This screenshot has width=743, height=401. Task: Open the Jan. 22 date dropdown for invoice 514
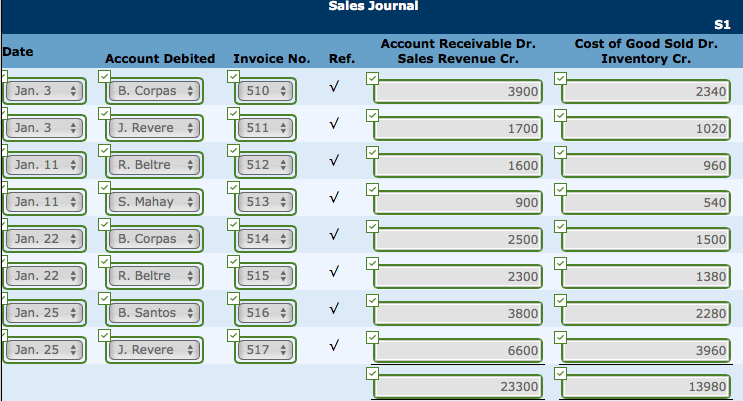pyautogui.click(x=44, y=238)
